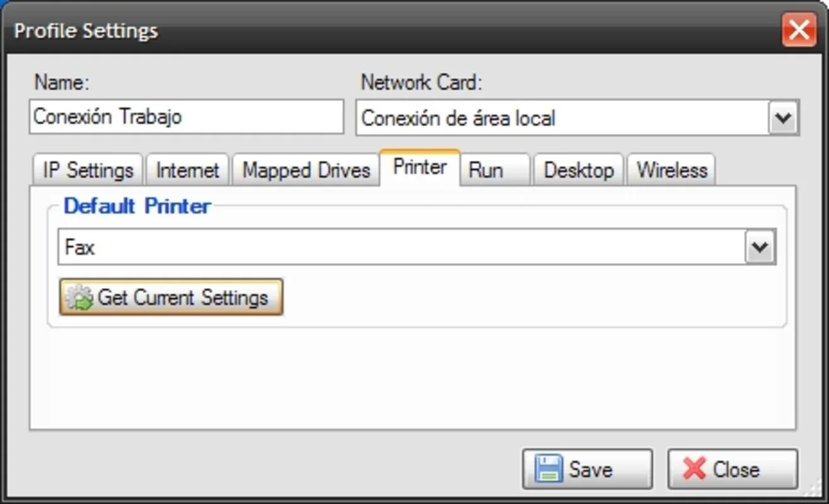The image size is (829, 504).
Task: Expand the Network Card dropdown arrow
Action: click(x=783, y=118)
